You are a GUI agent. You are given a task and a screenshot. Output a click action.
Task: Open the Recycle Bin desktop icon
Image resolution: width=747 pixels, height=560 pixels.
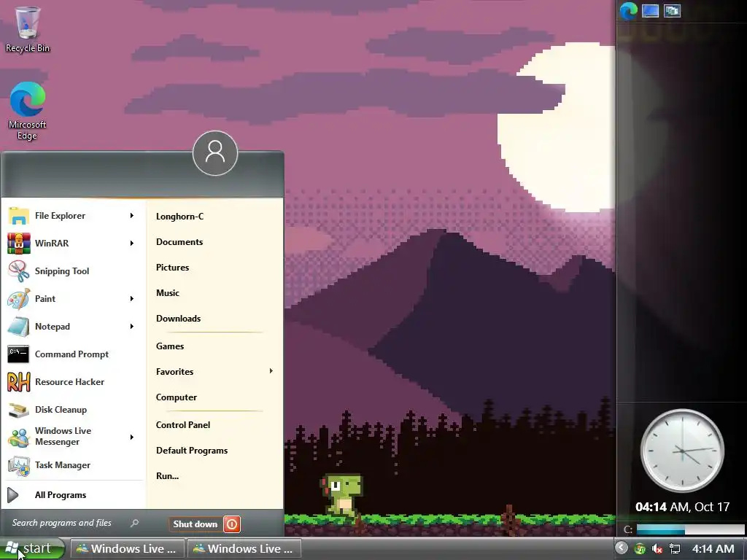click(28, 28)
